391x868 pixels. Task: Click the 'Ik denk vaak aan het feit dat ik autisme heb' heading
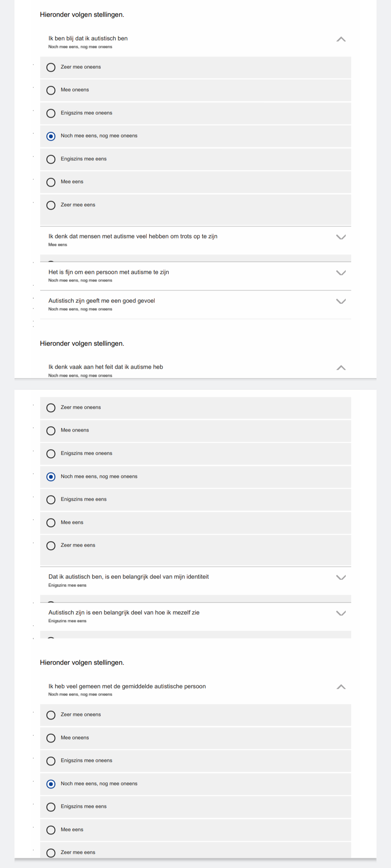(106, 367)
